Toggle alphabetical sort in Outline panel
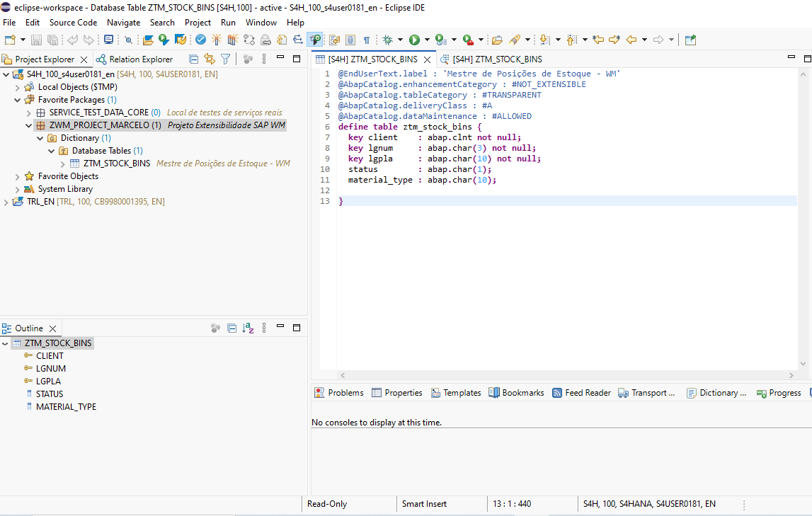 248,328
